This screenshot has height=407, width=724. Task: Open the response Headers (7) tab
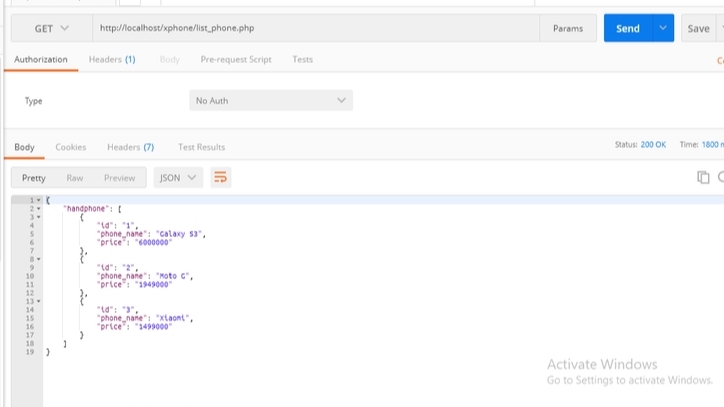click(131, 147)
